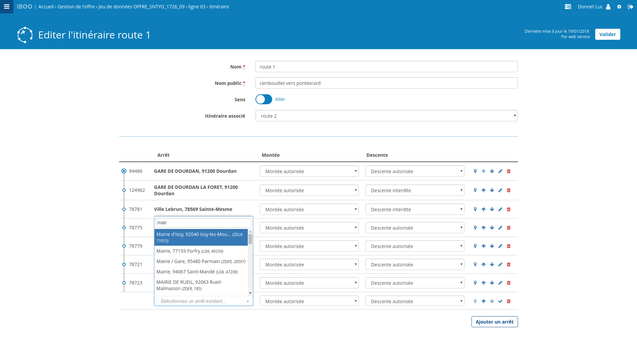
Task: Click the logout icon in header
Action: [630, 7]
